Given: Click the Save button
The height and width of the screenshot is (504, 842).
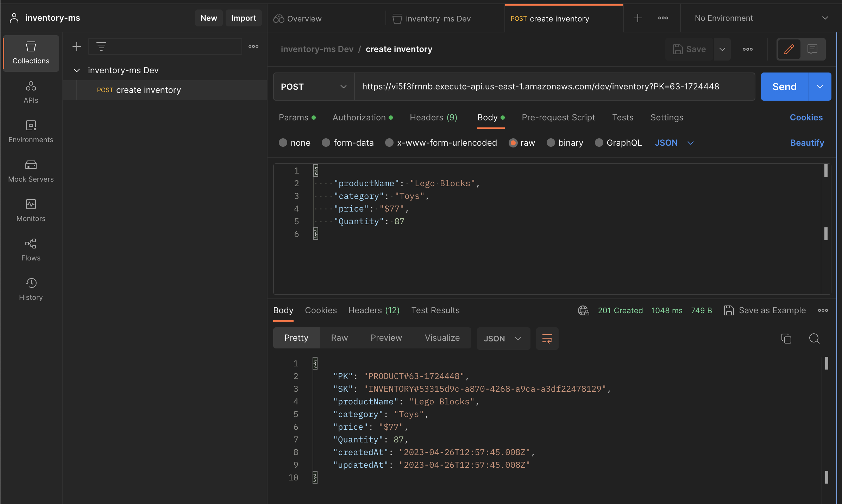Looking at the screenshot, I should pyautogui.click(x=690, y=49).
